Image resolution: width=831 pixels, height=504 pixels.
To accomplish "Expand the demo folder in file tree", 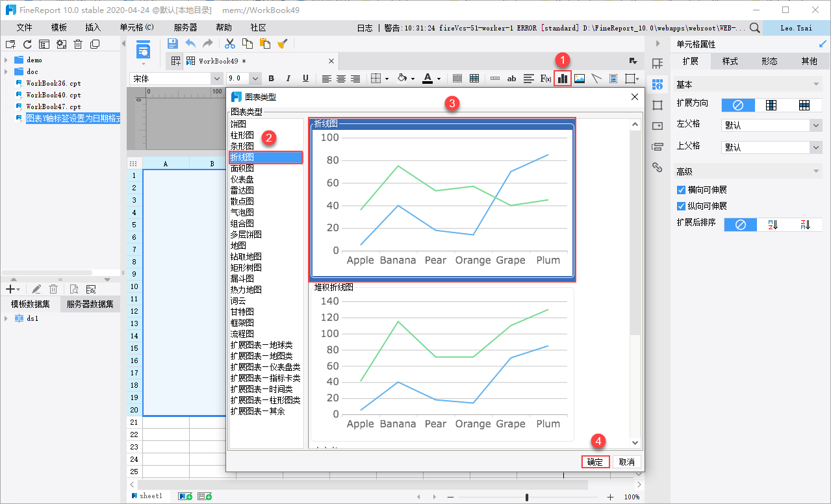I will point(6,60).
